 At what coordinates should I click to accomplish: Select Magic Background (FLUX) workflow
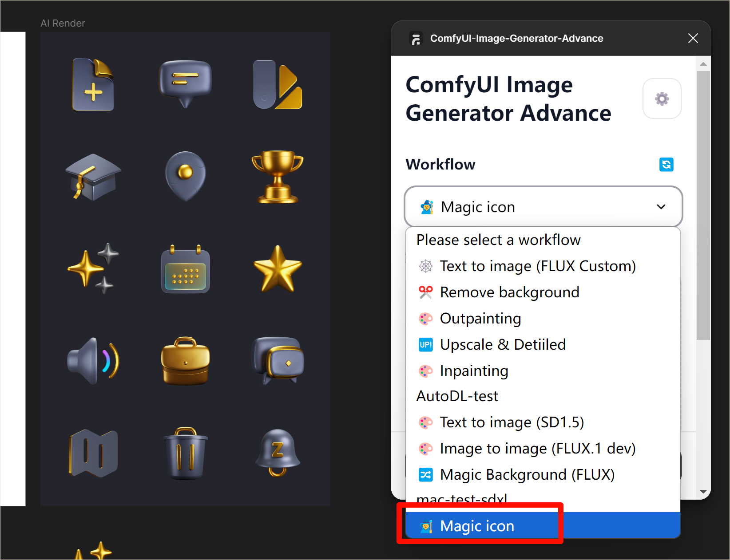point(543,474)
